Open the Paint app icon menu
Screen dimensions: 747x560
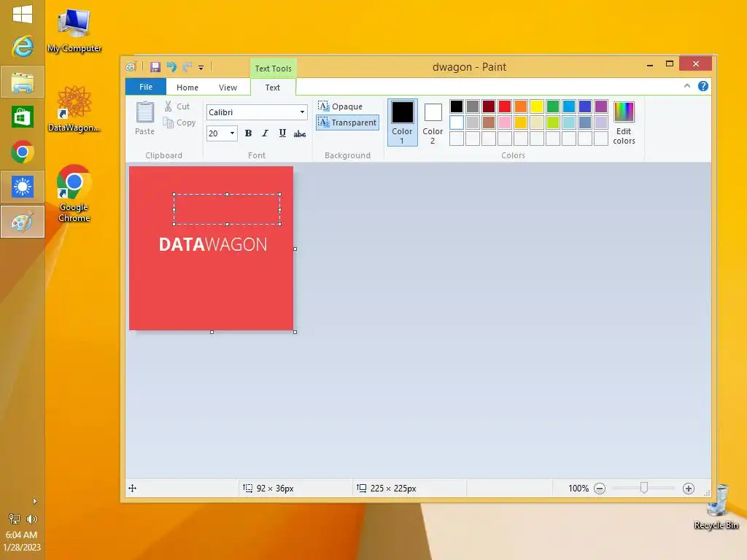click(x=131, y=67)
